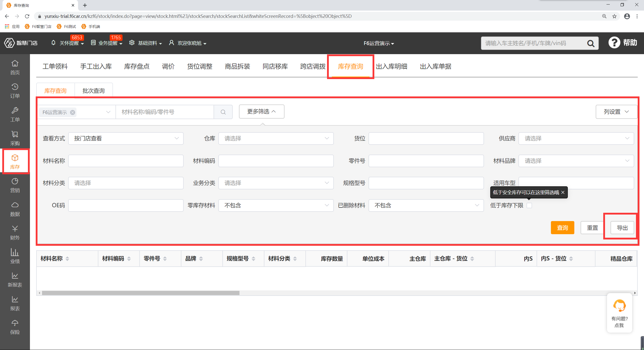Open the F6测试 bookmark
The height and width of the screenshot is (350, 644).
(x=67, y=26)
